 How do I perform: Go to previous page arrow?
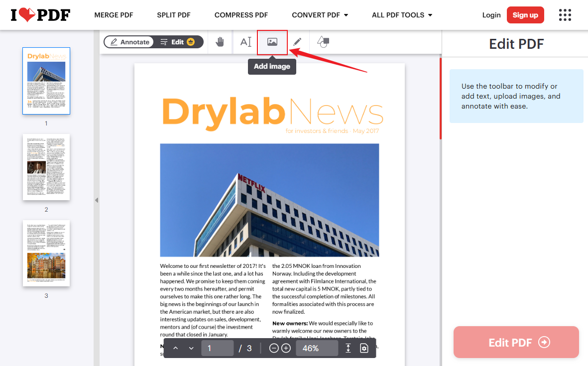[x=175, y=349]
